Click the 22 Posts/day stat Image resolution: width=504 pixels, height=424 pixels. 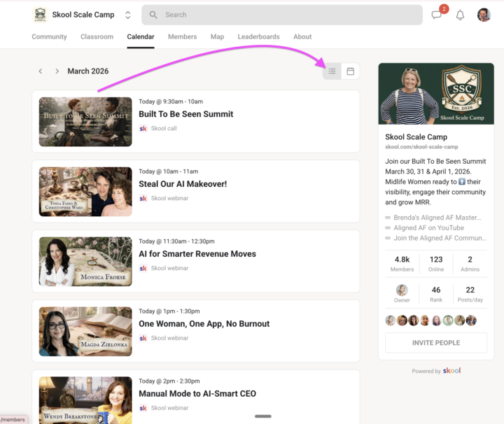pyautogui.click(x=470, y=295)
